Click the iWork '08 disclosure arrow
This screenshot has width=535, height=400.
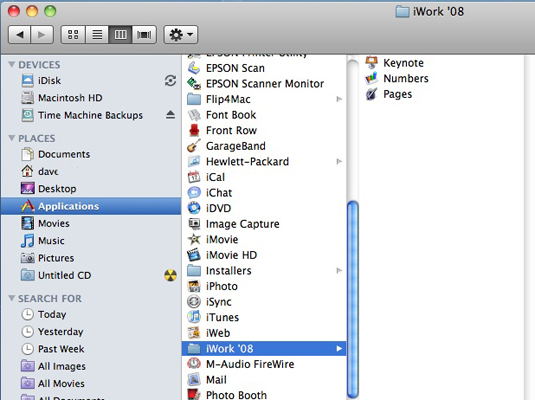pos(339,348)
